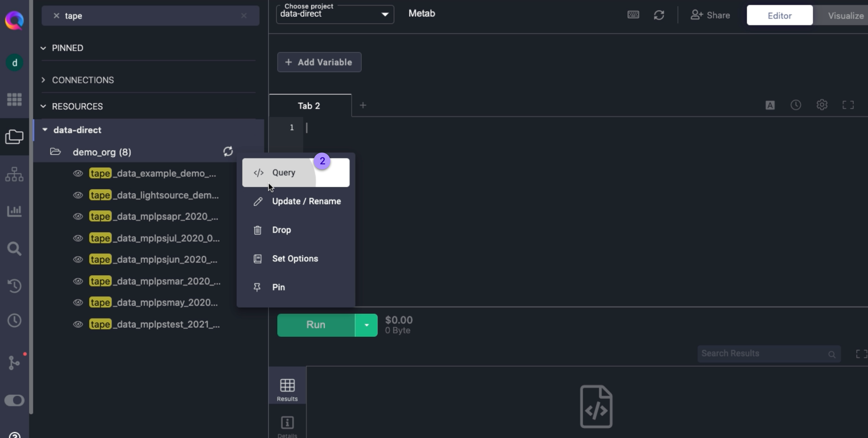This screenshot has width=868, height=438.
Task: Toggle eye icon for tape_data_mplpstest_2021 table
Action: pos(78,324)
